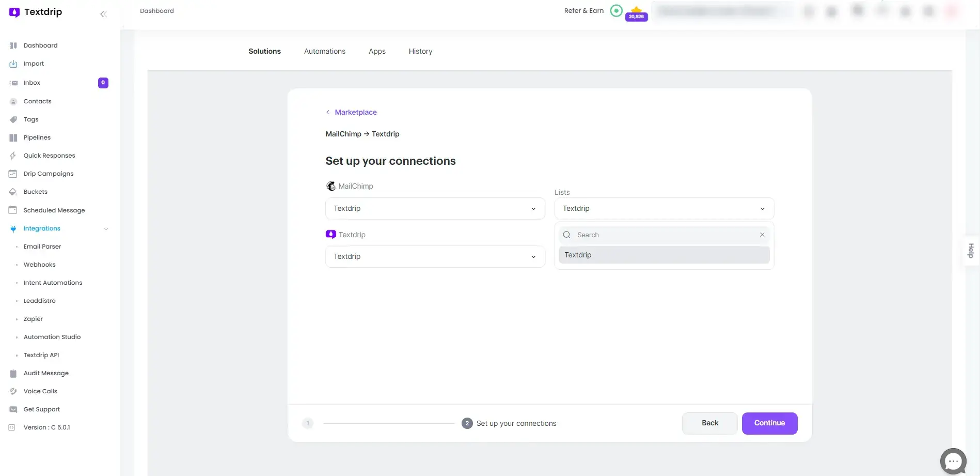Switch to the History tab
The width and height of the screenshot is (980, 476).
pyautogui.click(x=420, y=51)
